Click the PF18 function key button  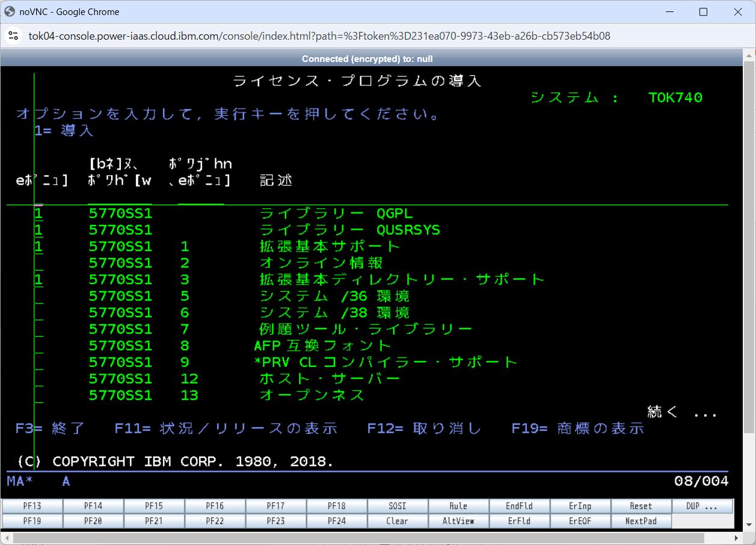click(x=337, y=507)
